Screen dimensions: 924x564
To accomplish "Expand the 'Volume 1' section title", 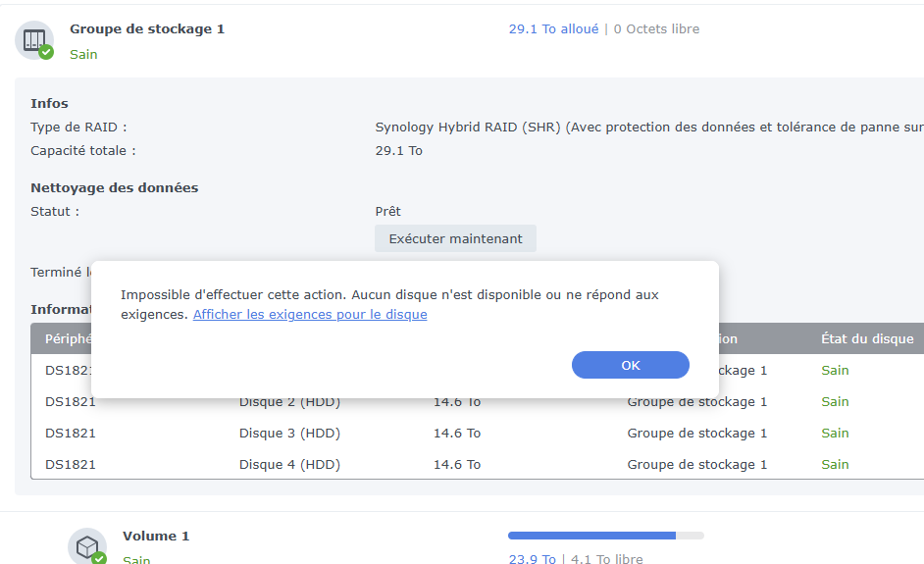I will (156, 537).
